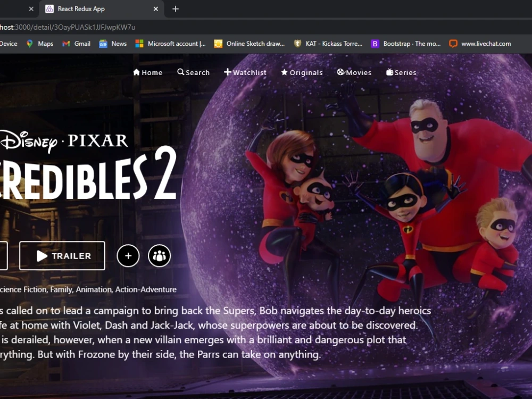Open the Originals nav link

[x=302, y=72]
